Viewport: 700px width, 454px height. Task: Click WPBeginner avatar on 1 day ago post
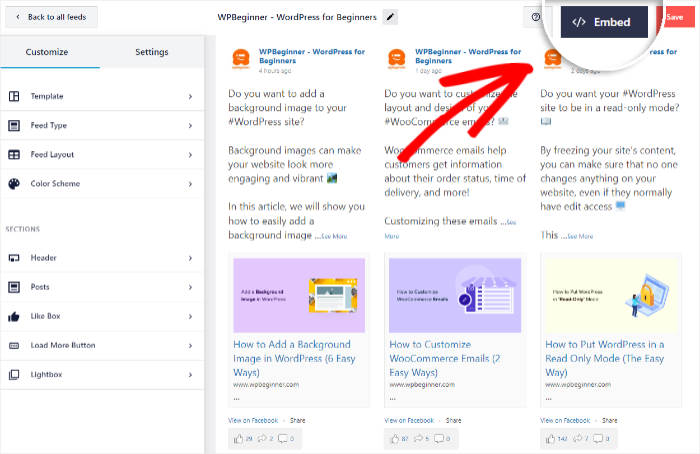[396, 58]
